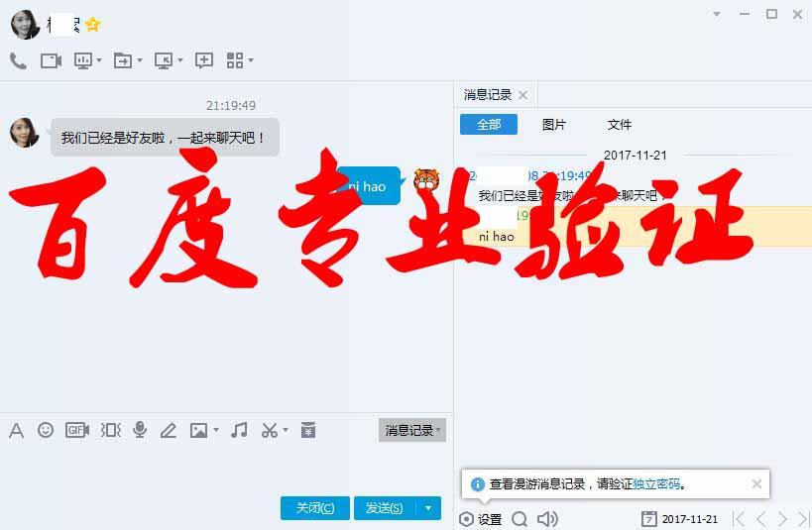The image size is (812, 530).
Task: Click the tiger avatar beside ni hao
Action: [x=426, y=181]
